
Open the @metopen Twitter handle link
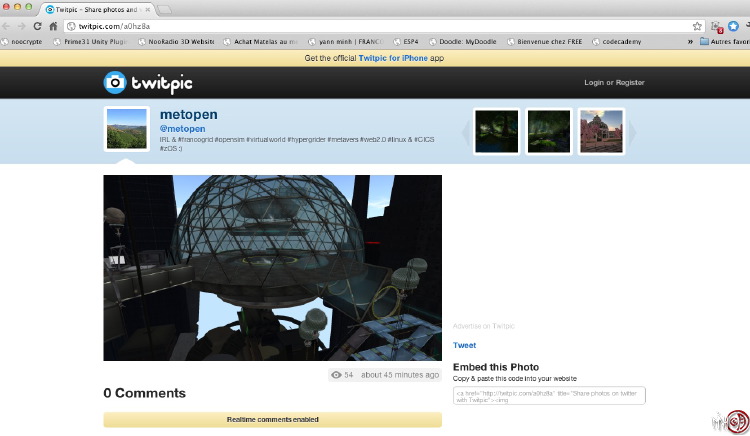[x=182, y=129]
